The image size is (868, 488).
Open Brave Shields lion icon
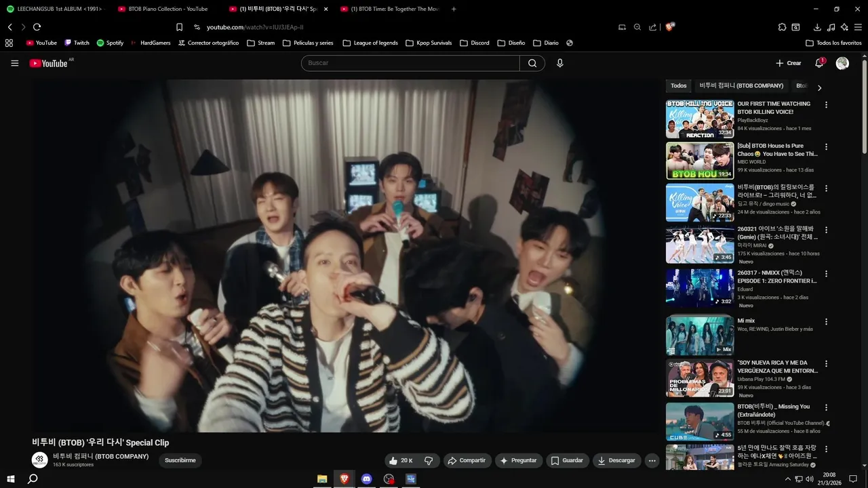pos(670,27)
